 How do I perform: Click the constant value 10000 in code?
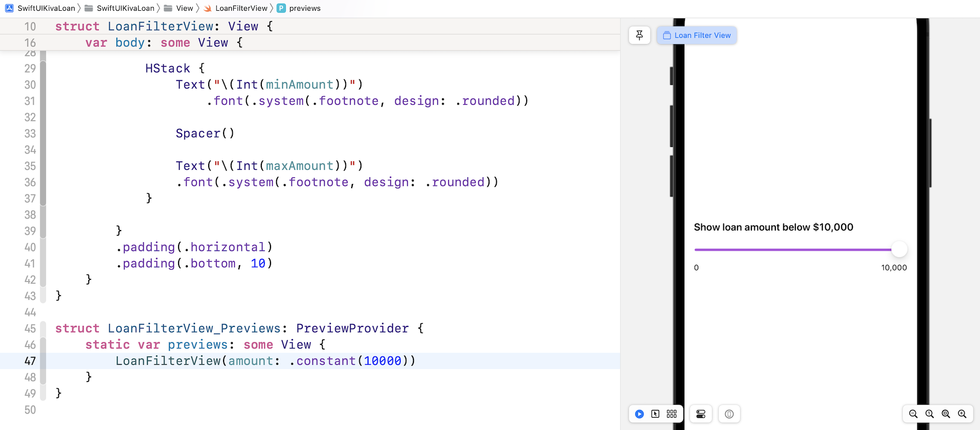pyautogui.click(x=382, y=361)
